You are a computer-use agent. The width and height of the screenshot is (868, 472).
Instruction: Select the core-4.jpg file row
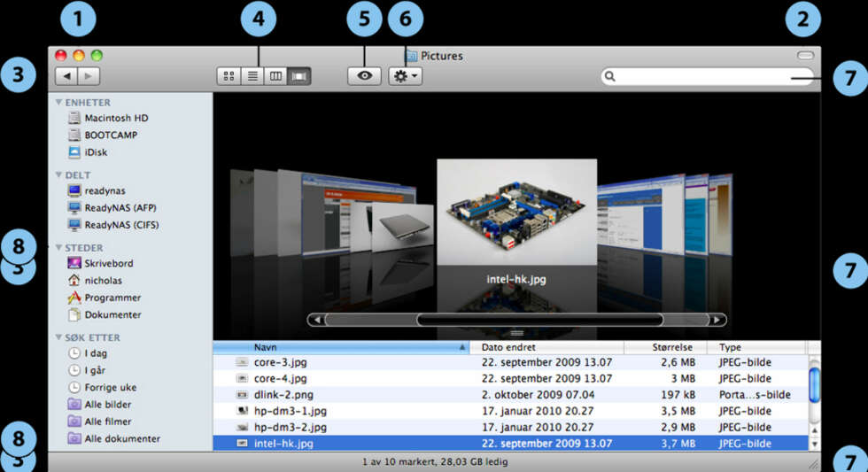[510, 378]
